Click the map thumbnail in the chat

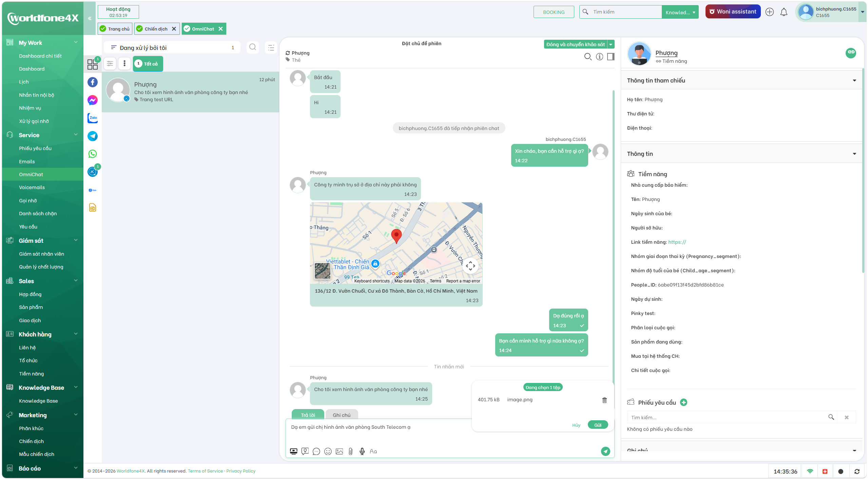(x=396, y=243)
